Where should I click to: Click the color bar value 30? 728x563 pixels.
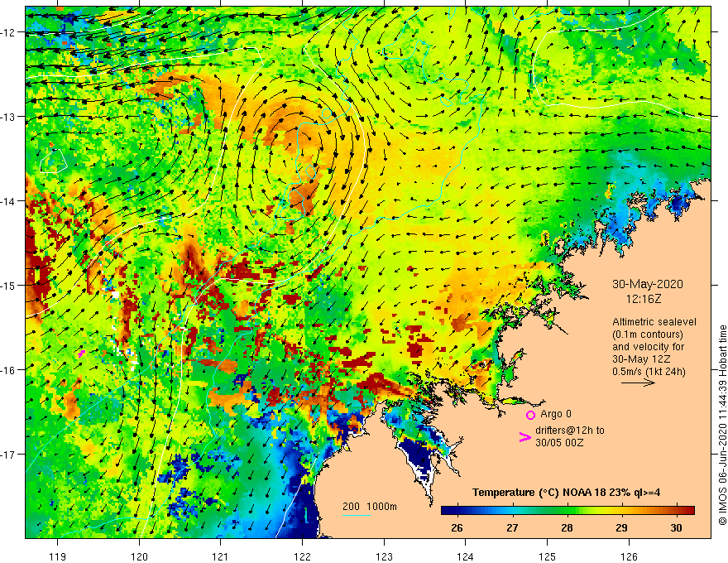click(x=676, y=527)
